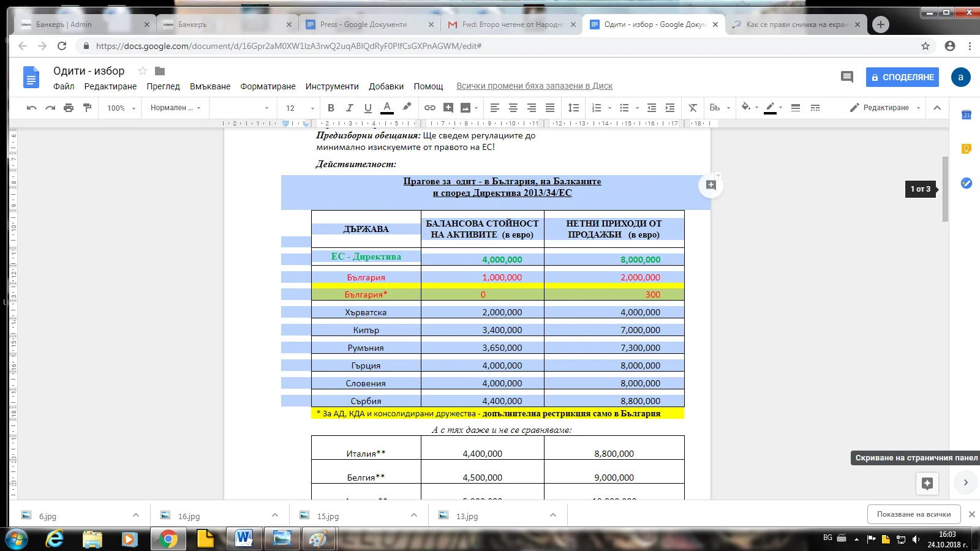Open the zoom level dropdown
This screenshot has width=980, height=551.
point(121,108)
